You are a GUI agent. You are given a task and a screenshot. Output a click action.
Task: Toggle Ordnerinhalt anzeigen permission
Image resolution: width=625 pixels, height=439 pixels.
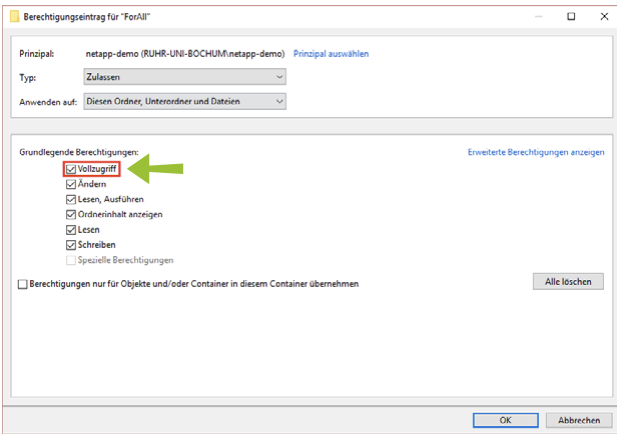coord(71,215)
